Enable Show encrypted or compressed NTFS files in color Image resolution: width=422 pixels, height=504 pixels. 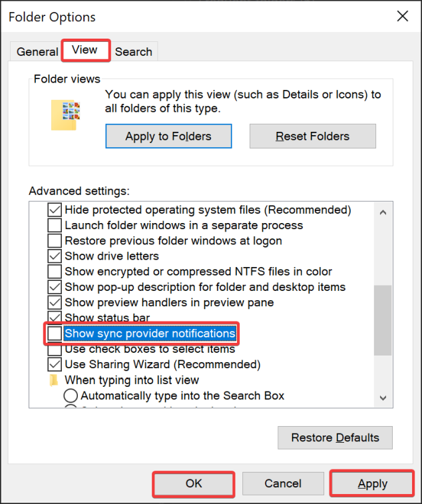click(55, 271)
